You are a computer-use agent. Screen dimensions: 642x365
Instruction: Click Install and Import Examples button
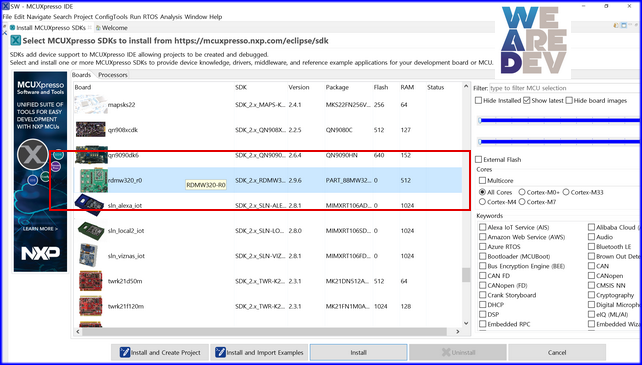[259, 352]
